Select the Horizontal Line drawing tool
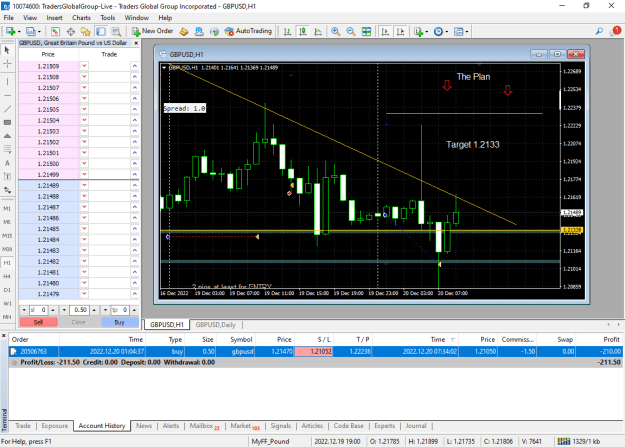 7,95
